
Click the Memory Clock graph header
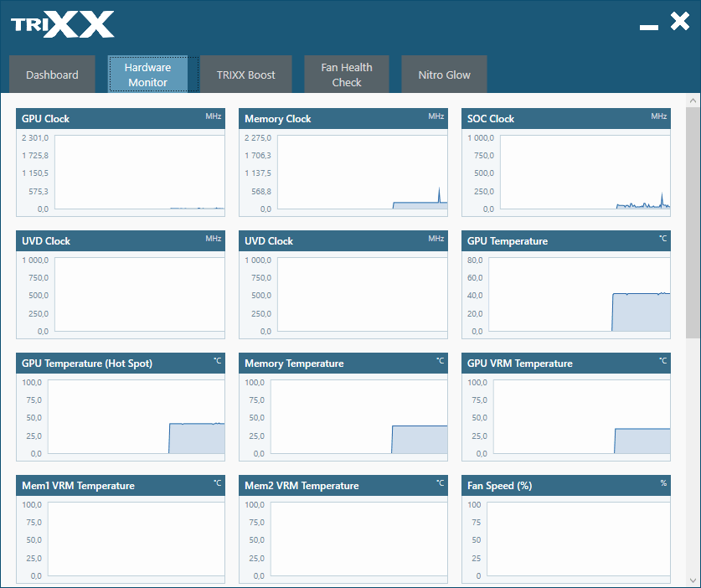tap(343, 118)
